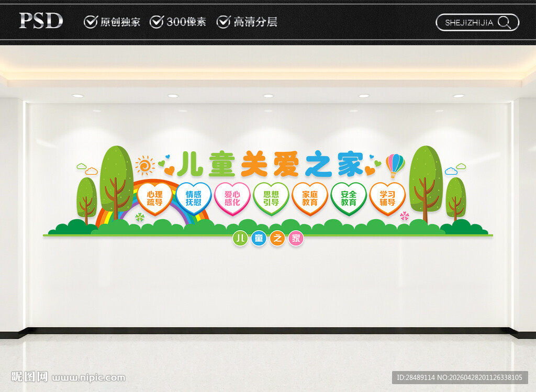The height and width of the screenshot is (392, 536).
Task: Click the checkmark icon beside 300像素
Action: coord(157,21)
